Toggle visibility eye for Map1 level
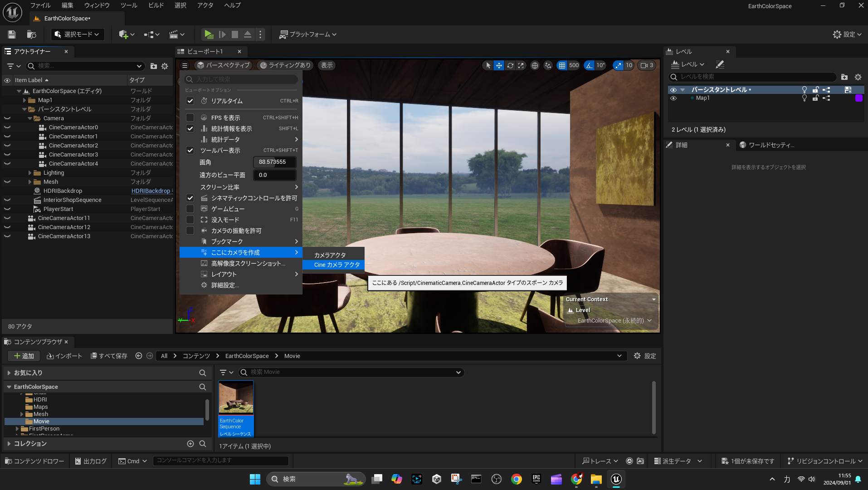868x490 pixels. [673, 98]
